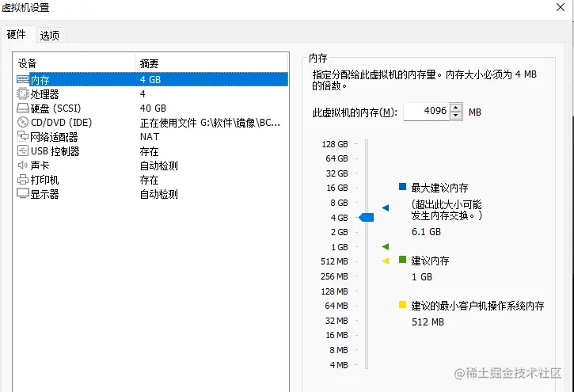Select the 处理器 device row
Screen dimensions: 574x392
click(150, 94)
